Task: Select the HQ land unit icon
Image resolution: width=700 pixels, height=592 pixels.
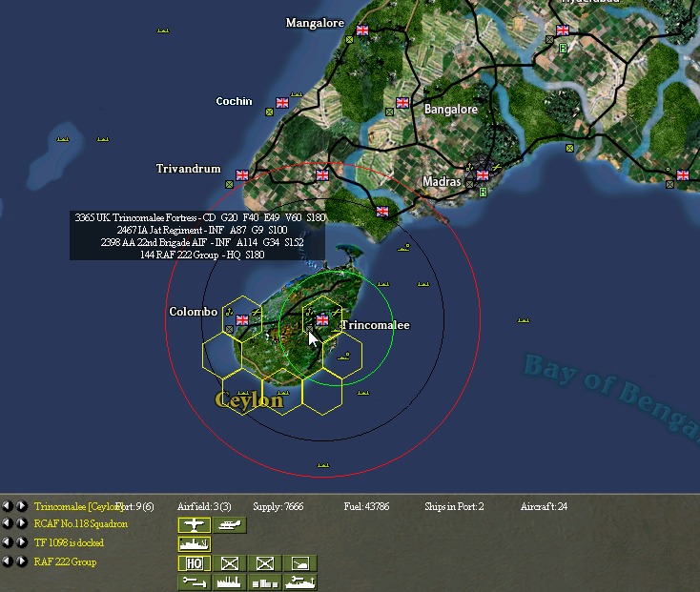Action: pyautogui.click(x=195, y=563)
